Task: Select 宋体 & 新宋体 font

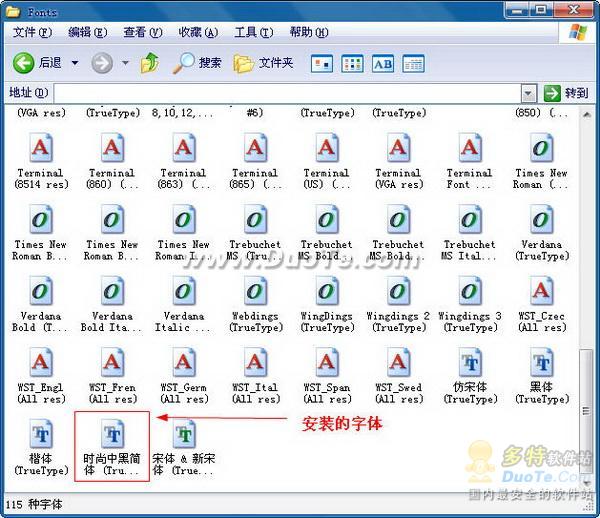Action: [184, 448]
